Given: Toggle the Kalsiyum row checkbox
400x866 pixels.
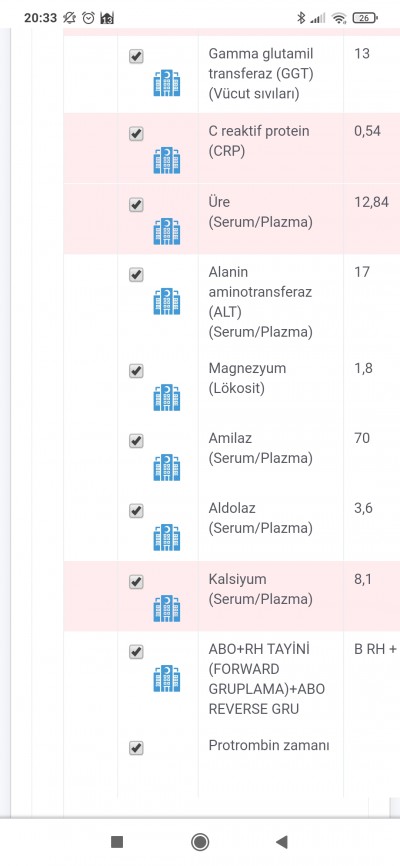Looking at the screenshot, I should (136, 582).
